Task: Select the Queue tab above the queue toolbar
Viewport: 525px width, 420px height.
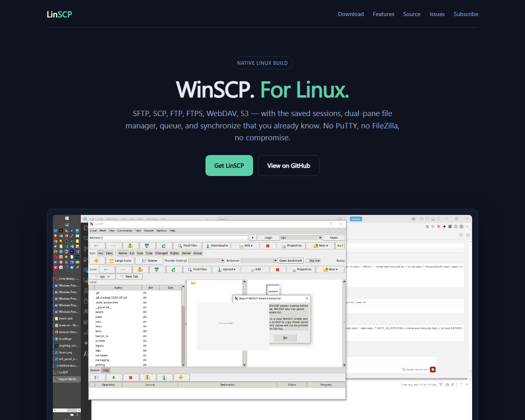Action: [x=95, y=370]
